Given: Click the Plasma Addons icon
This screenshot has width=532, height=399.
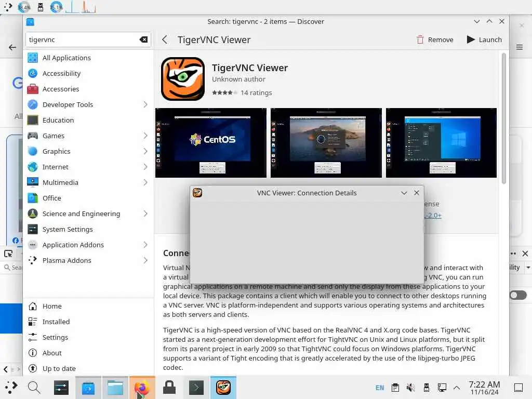Looking at the screenshot, I should [33, 261].
